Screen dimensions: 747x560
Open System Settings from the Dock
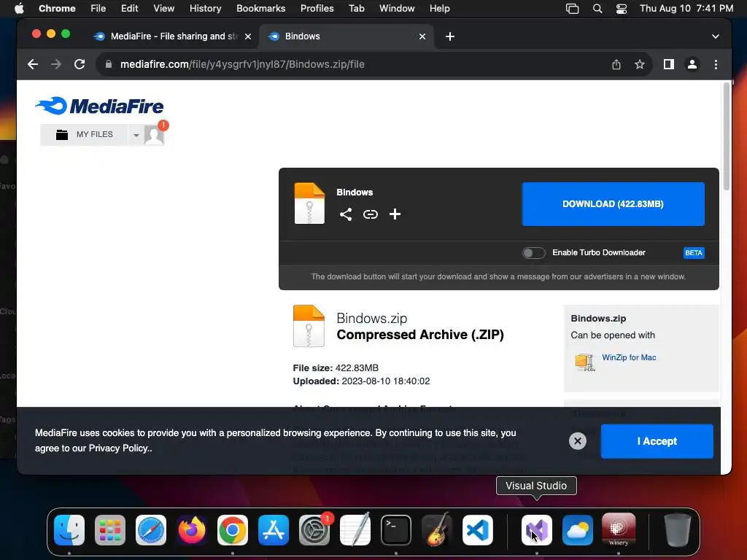pyautogui.click(x=314, y=530)
